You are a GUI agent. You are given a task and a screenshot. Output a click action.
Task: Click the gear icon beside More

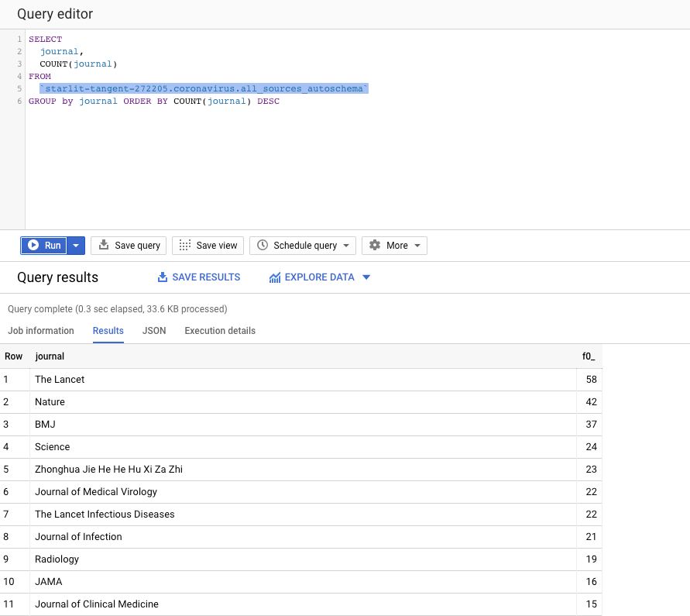click(x=375, y=245)
